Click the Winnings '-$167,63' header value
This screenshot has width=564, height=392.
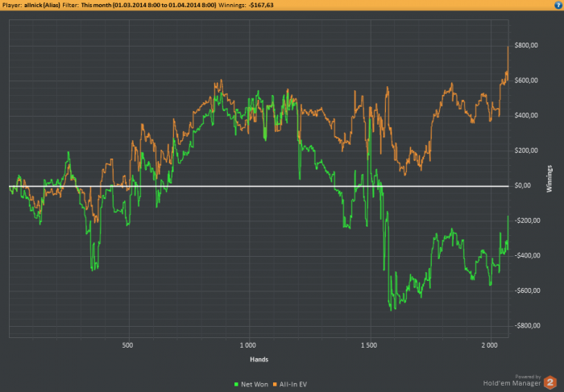click(x=261, y=5)
